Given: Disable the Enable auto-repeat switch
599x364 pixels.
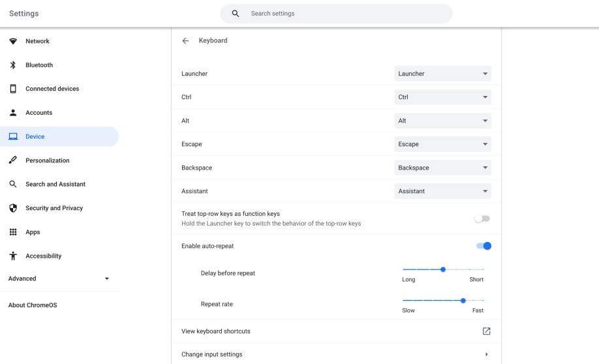Looking at the screenshot, I should coord(484,246).
